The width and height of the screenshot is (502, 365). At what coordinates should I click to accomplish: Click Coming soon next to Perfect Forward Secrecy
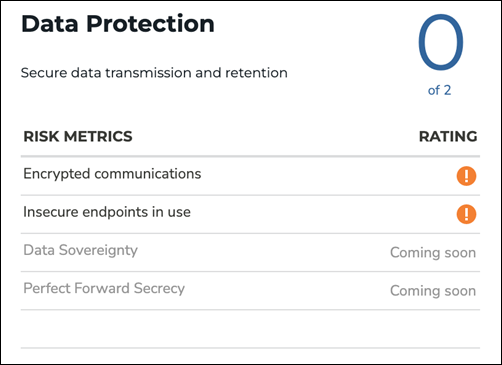(433, 291)
